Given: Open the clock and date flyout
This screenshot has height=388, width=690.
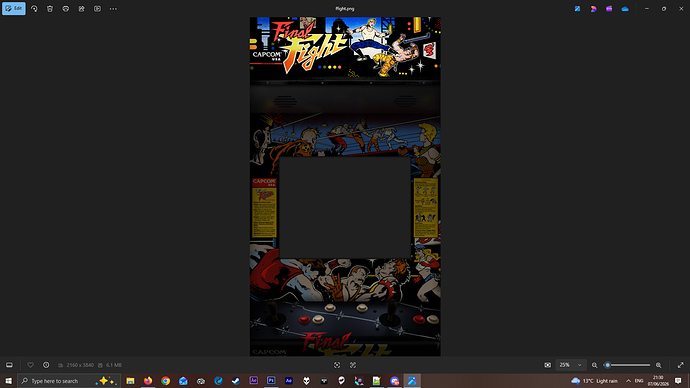Looking at the screenshot, I should (x=658, y=381).
